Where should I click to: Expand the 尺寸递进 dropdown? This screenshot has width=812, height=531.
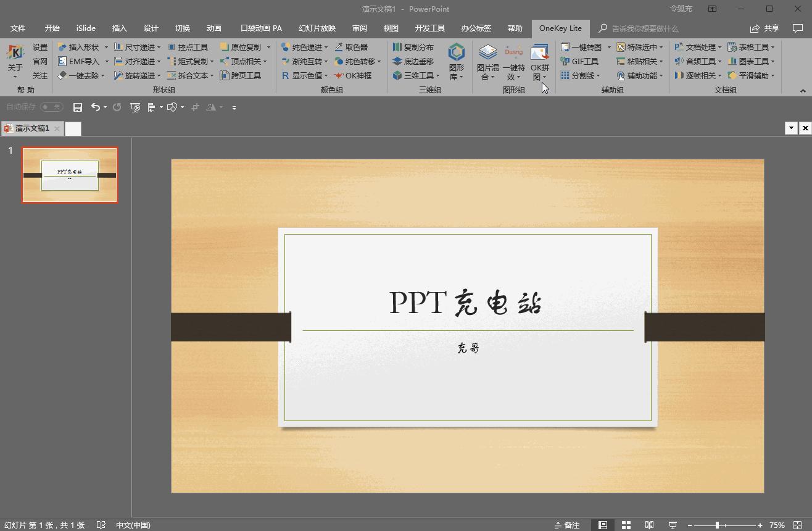tap(159, 48)
